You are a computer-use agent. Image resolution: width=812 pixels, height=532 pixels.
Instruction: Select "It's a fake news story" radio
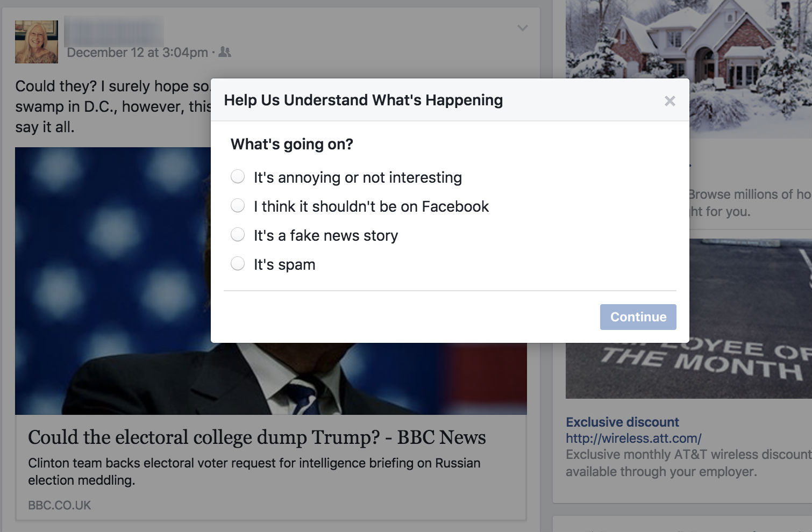coord(238,235)
